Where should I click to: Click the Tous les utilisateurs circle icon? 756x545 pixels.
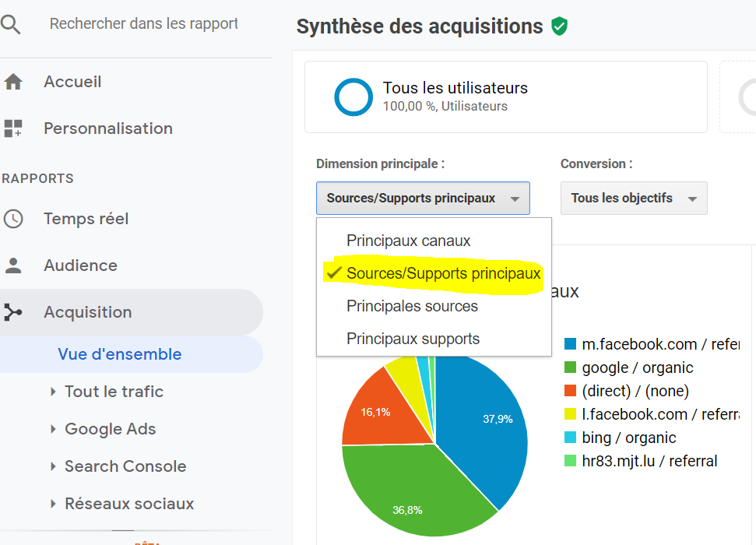[x=353, y=97]
